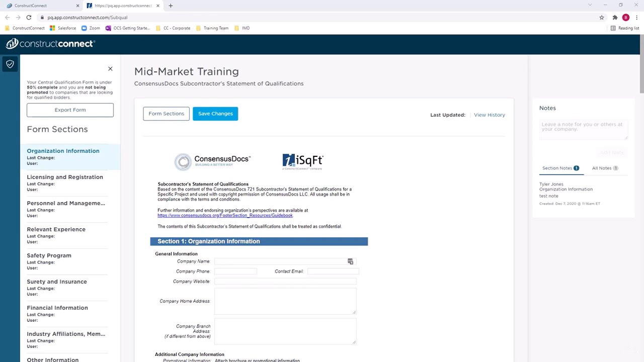Switch to Section Notes tab
Image resolution: width=644 pixels, height=362 pixels.
(x=561, y=168)
